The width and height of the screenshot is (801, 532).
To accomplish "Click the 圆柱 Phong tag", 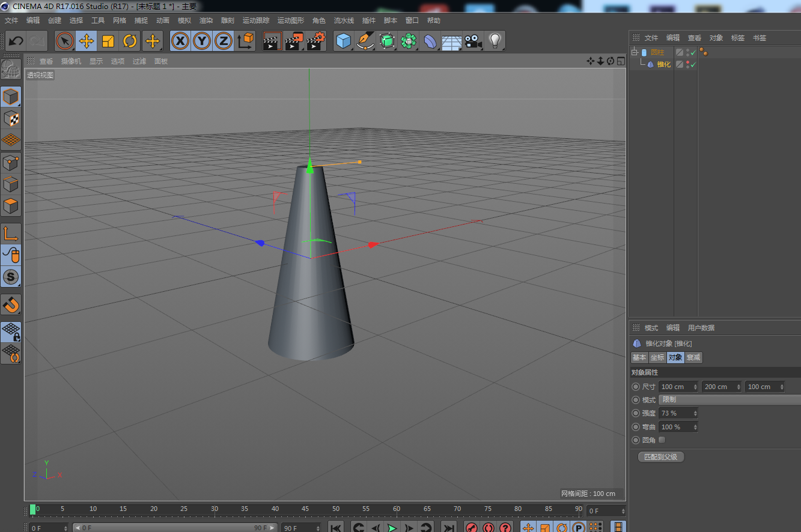I will (x=704, y=52).
